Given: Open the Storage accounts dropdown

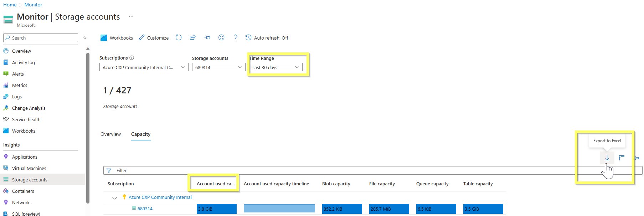Looking at the screenshot, I should tap(219, 67).
